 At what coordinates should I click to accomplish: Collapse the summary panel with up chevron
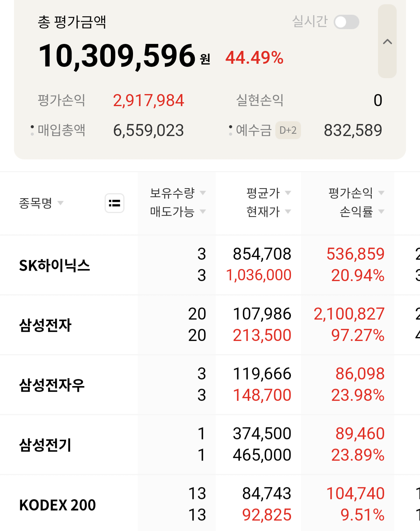click(387, 41)
